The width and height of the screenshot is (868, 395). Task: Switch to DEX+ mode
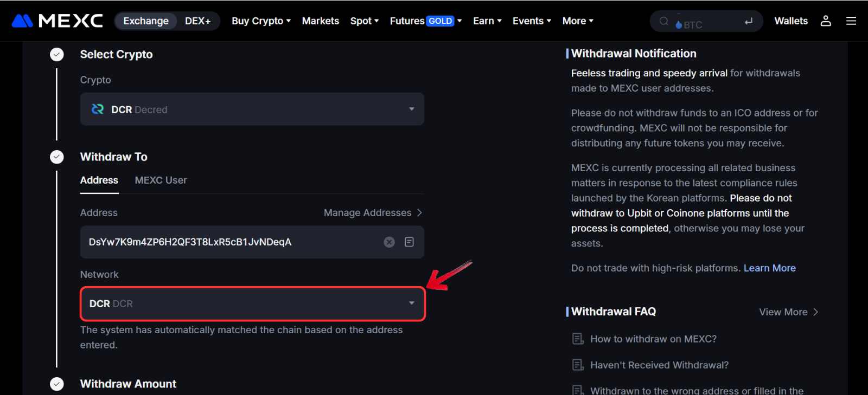197,21
